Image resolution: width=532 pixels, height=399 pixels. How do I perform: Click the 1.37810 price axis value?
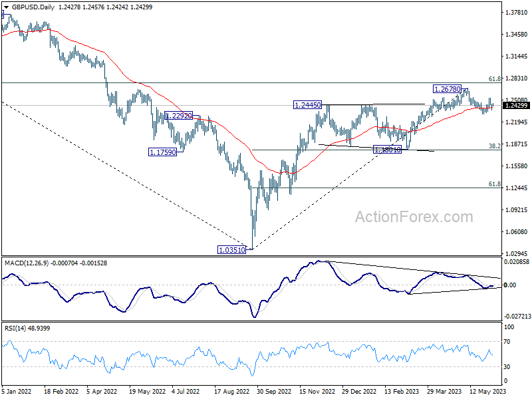pos(517,13)
